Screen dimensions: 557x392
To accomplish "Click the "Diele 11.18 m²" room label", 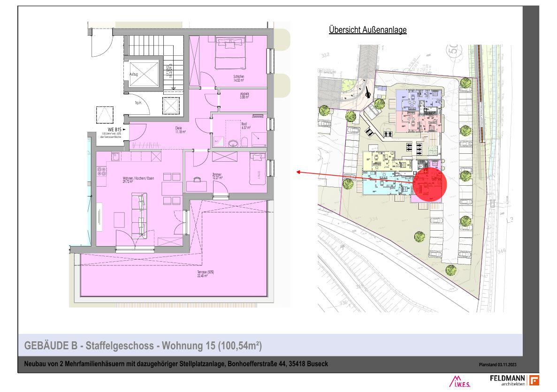I will pos(180,130).
